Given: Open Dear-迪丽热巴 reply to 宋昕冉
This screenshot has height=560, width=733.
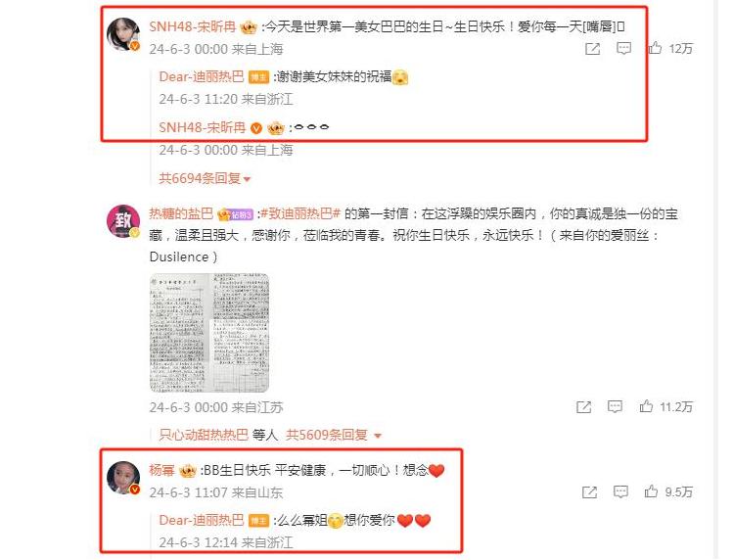Looking at the screenshot, I should tap(202, 76).
